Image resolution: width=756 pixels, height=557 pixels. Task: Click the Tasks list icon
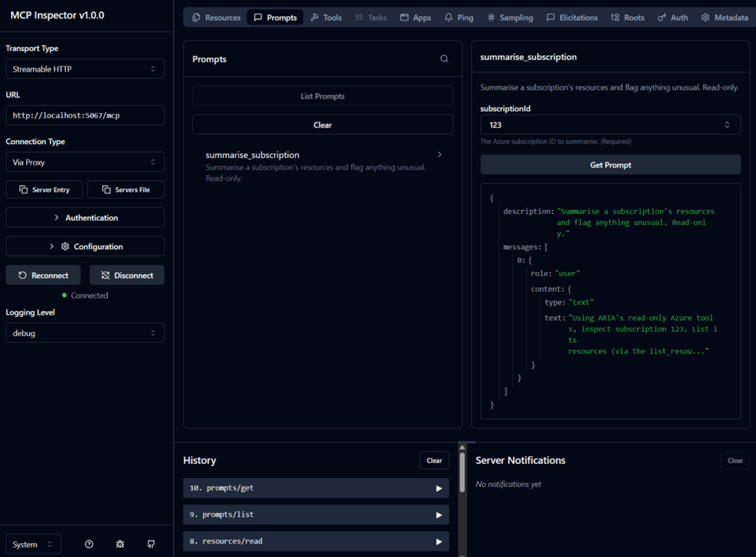359,18
